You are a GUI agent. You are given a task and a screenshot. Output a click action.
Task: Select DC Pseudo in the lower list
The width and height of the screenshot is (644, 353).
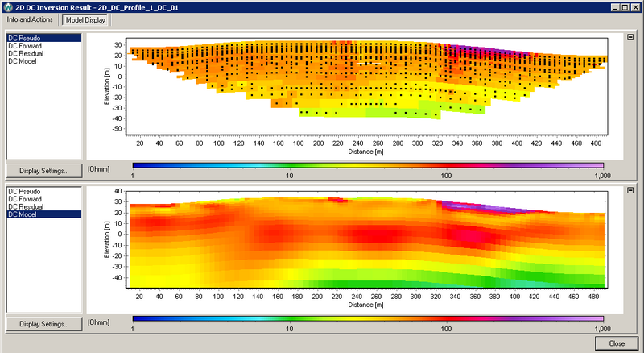(23, 191)
